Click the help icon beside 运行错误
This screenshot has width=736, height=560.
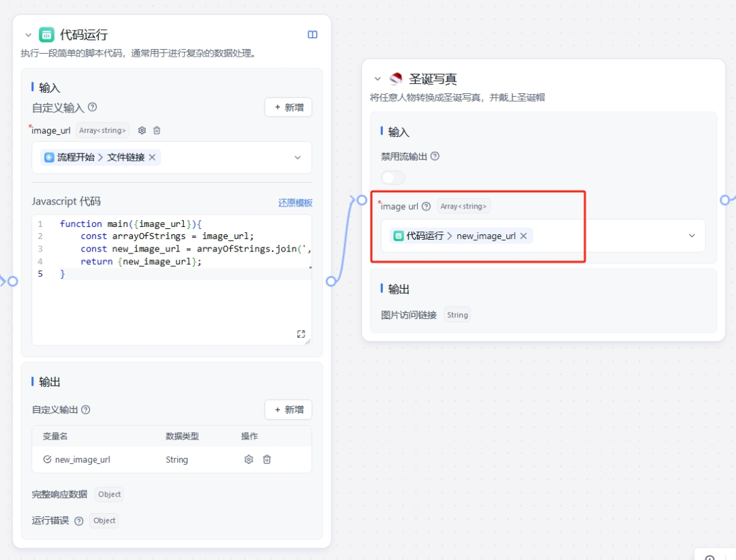click(x=79, y=520)
